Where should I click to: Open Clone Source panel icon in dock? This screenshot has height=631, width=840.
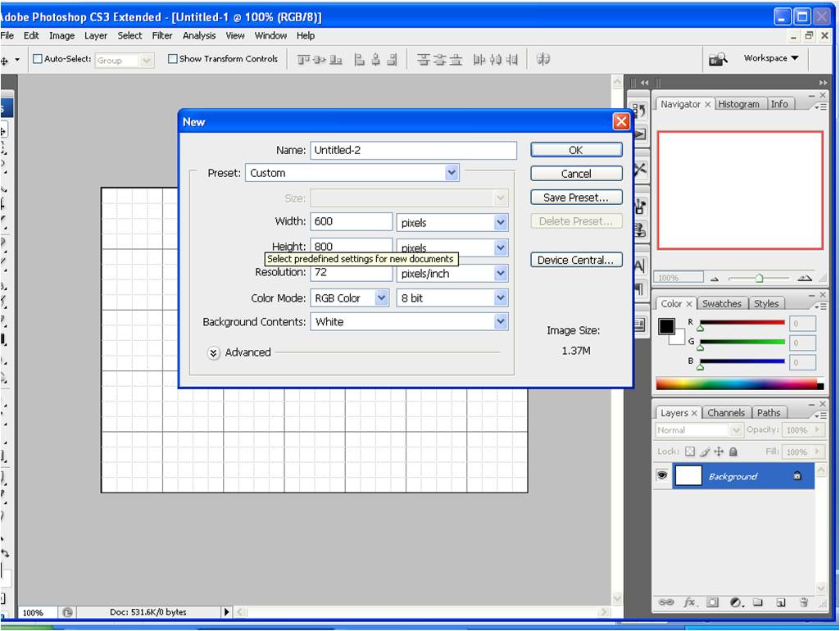click(x=639, y=230)
